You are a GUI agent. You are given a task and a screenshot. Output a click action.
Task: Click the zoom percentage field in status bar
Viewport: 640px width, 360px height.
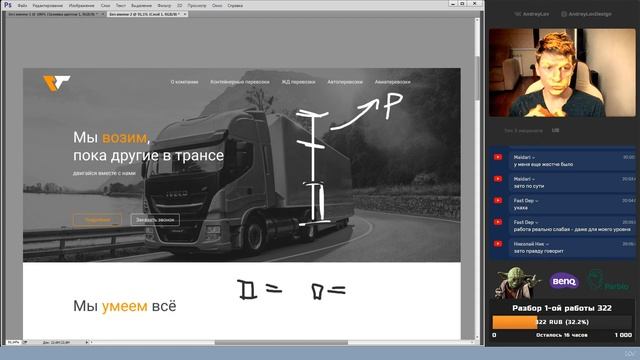point(13,342)
